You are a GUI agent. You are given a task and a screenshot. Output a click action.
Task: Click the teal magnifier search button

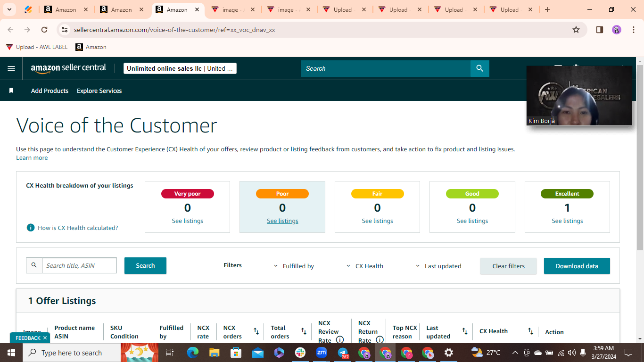pyautogui.click(x=480, y=68)
